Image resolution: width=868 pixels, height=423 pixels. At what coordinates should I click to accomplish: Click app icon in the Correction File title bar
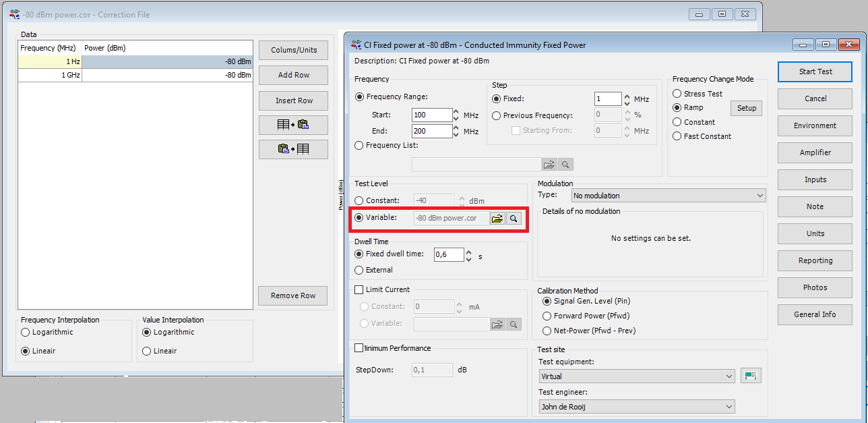pyautogui.click(x=15, y=14)
